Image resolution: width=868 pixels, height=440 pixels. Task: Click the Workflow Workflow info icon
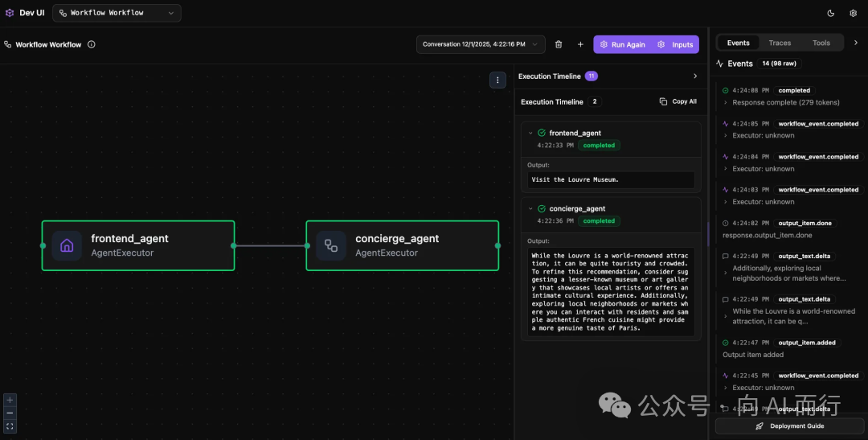(x=91, y=44)
